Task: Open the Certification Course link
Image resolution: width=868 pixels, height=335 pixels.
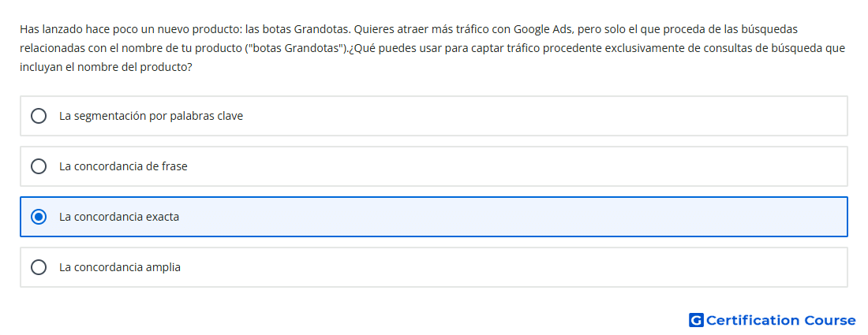Action: pos(780,320)
